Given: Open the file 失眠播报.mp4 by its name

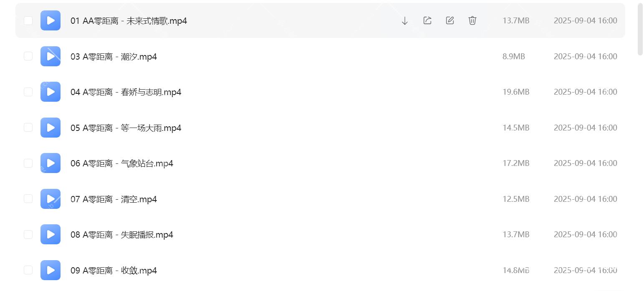Looking at the screenshot, I should 121,234.
